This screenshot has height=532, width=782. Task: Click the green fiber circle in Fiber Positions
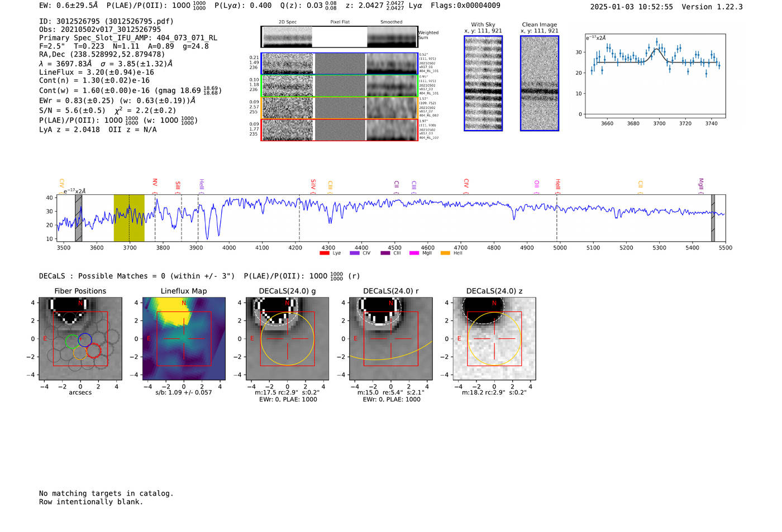coord(72,341)
